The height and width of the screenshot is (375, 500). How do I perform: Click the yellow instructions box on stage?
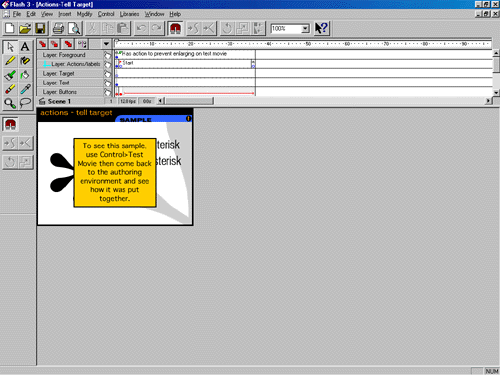coord(115,173)
